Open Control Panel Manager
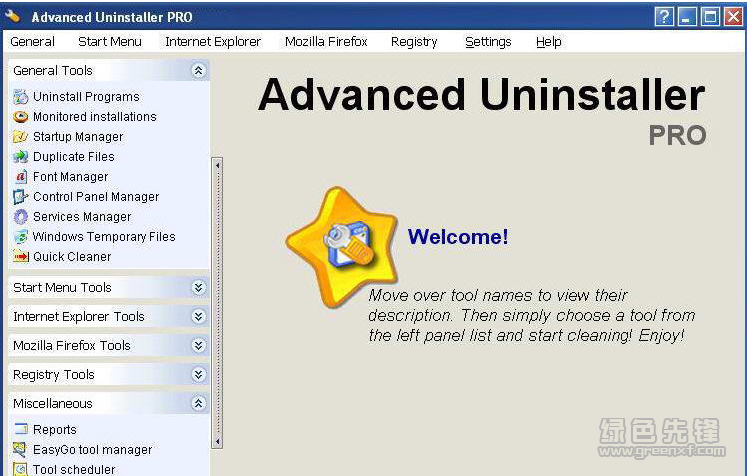This screenshot has width=747, height=476. point(96,197)
